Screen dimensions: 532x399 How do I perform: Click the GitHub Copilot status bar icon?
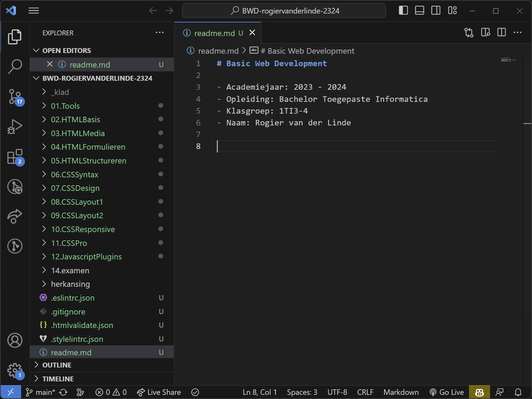[479, 392]
